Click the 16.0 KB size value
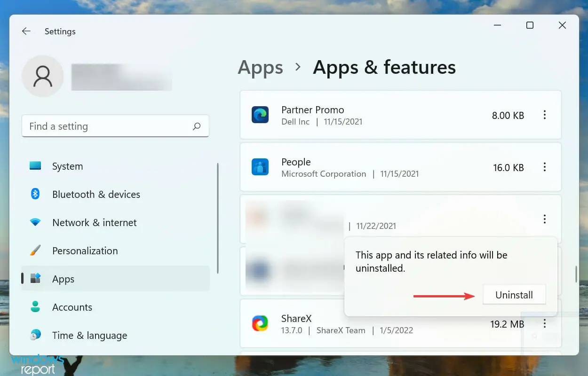Screen dimensions: 588x376 pos(509,168)
